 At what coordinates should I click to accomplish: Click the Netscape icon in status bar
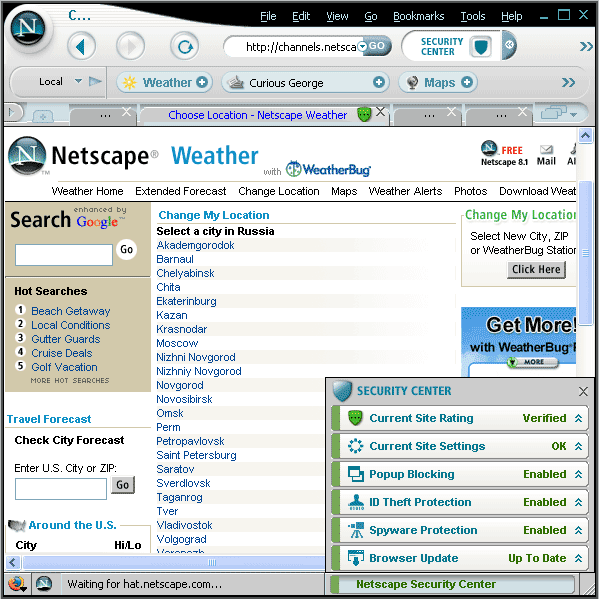click(44, 584)
